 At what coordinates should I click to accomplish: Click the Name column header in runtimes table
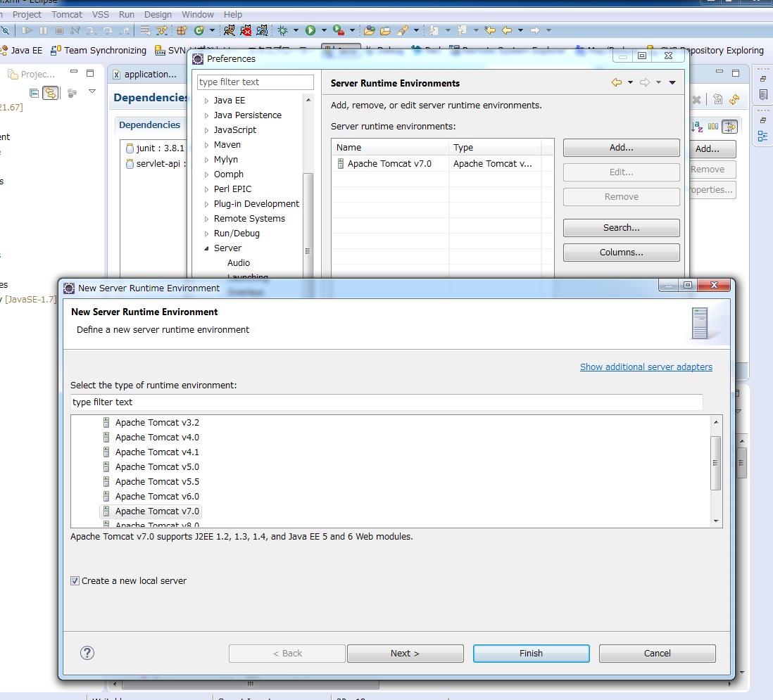390,147
